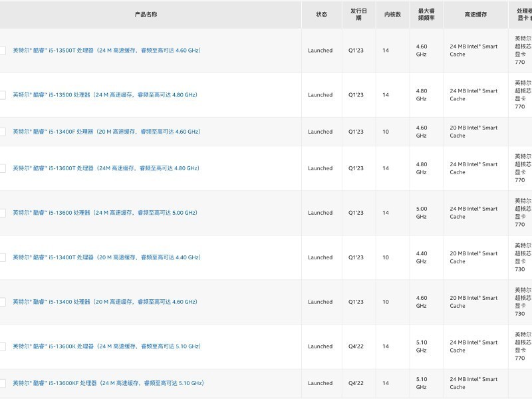Check the box for i5-13500T processor
Screen dimensions: 532x399
[2, 51]
